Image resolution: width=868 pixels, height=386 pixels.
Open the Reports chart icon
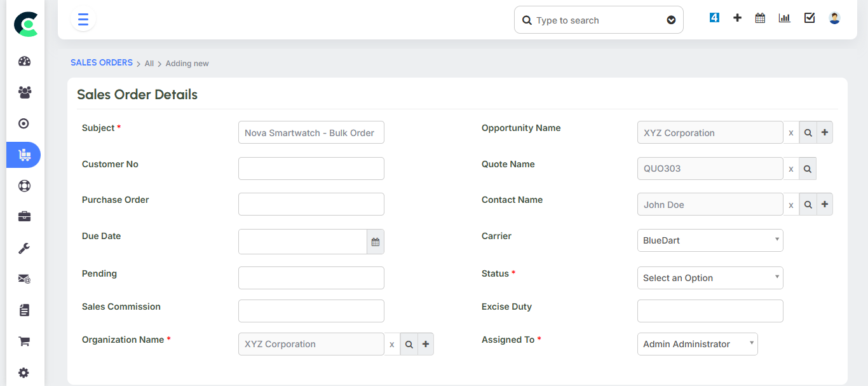point(783,17)
